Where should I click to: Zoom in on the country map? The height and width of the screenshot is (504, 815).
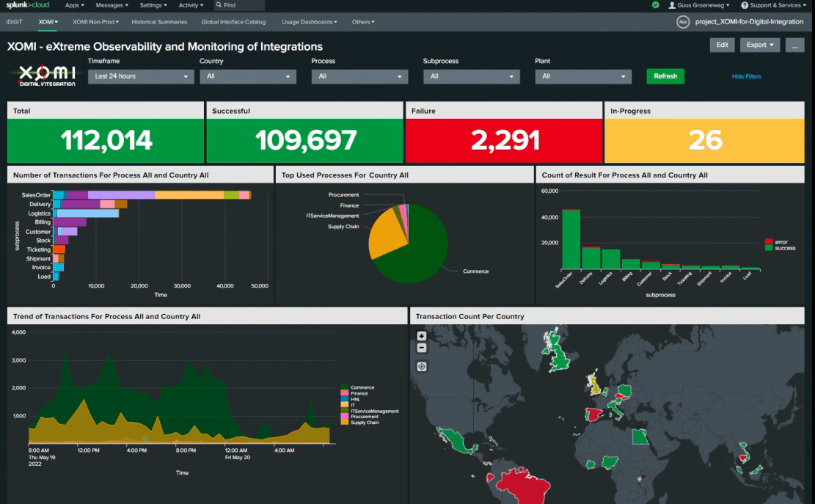(x=422, y=336)
